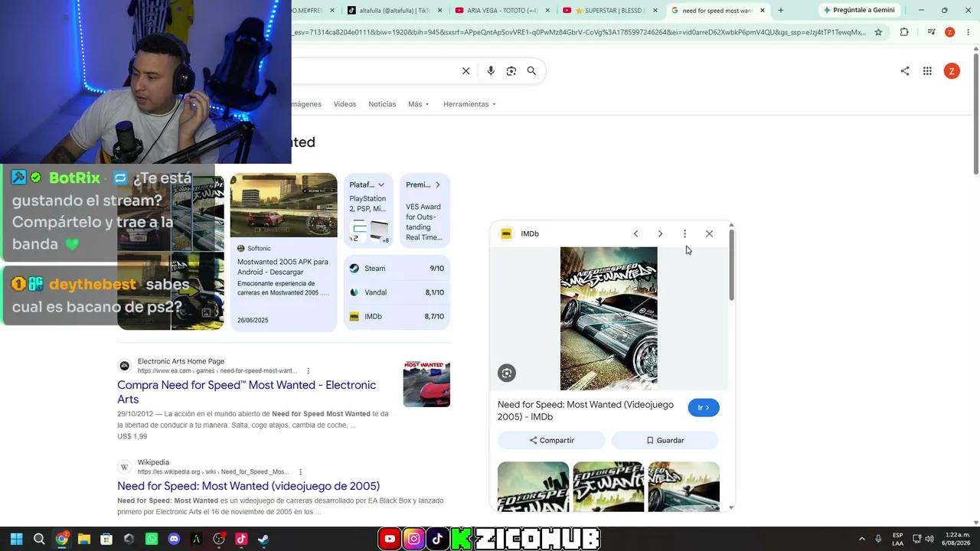Open Discord from the taskbar
This screenshot has width=980, height=551.
(174, 539)
